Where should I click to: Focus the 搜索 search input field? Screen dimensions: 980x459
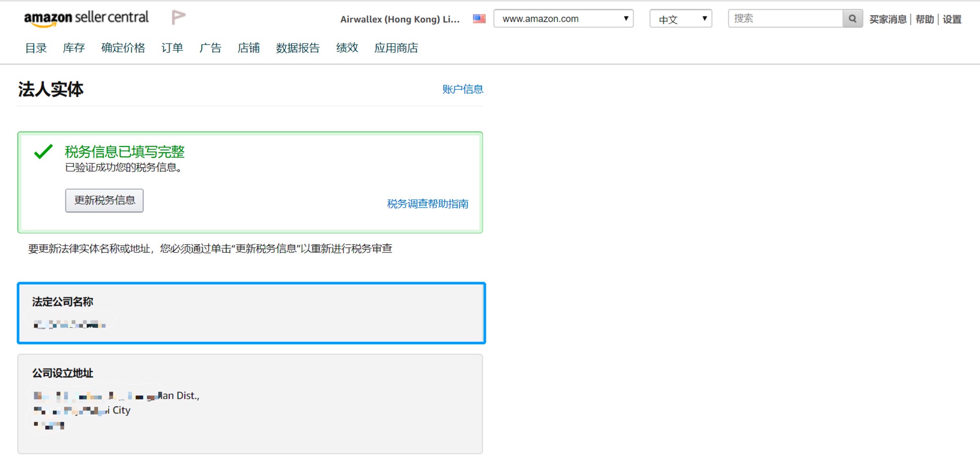pos(785,19)
